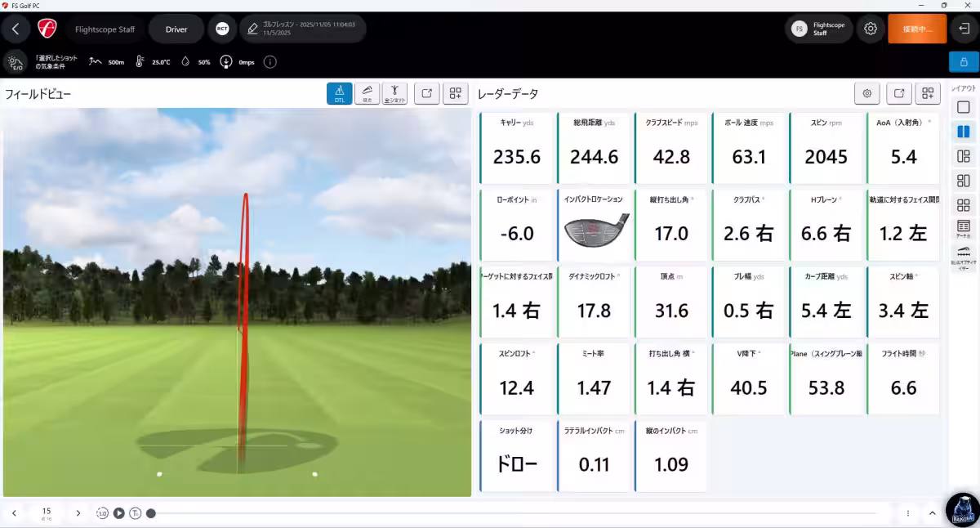Image resolution: width=980 pixels, height=528 pixels.
Task: Select the single-pane layout option
Action: [x=964, y=107]
